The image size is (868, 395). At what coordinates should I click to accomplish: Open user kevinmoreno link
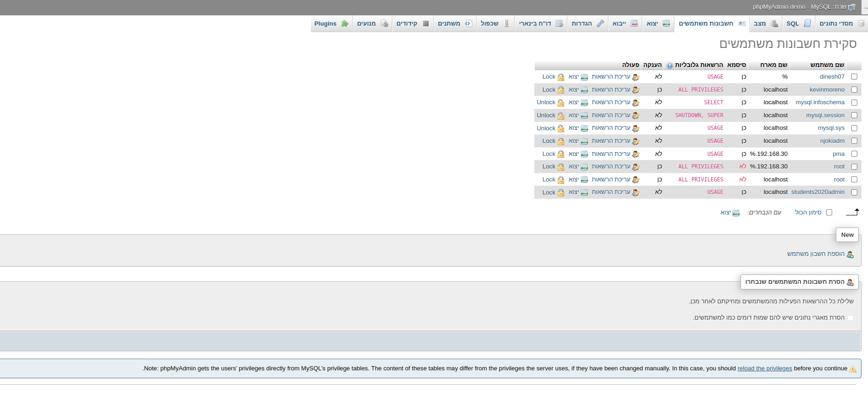pos(827,90)
